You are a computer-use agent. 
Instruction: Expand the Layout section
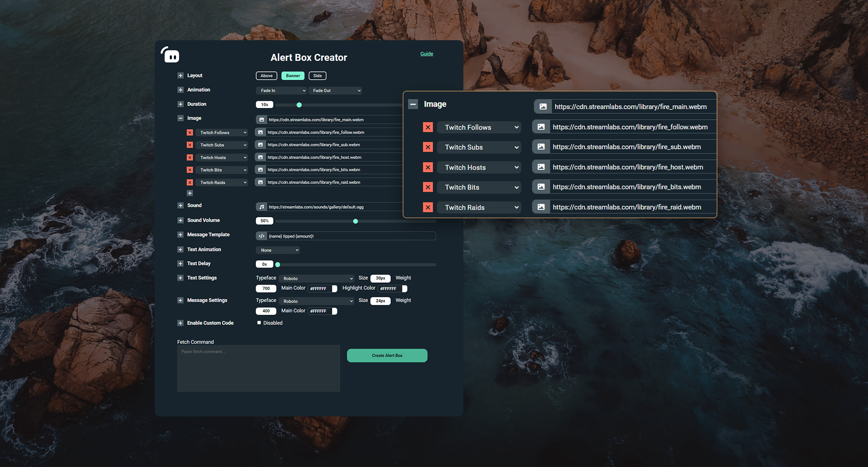point(180,75)
